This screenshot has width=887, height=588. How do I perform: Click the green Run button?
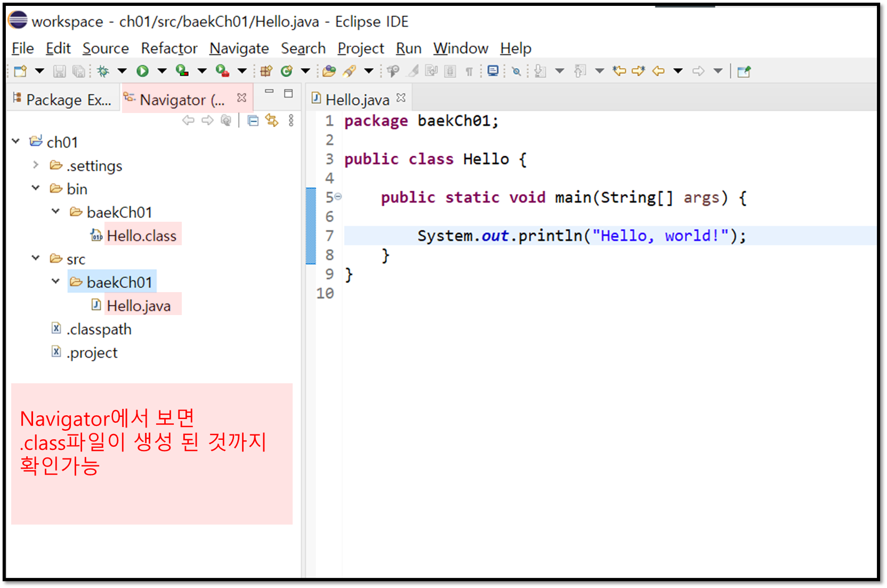142,71
